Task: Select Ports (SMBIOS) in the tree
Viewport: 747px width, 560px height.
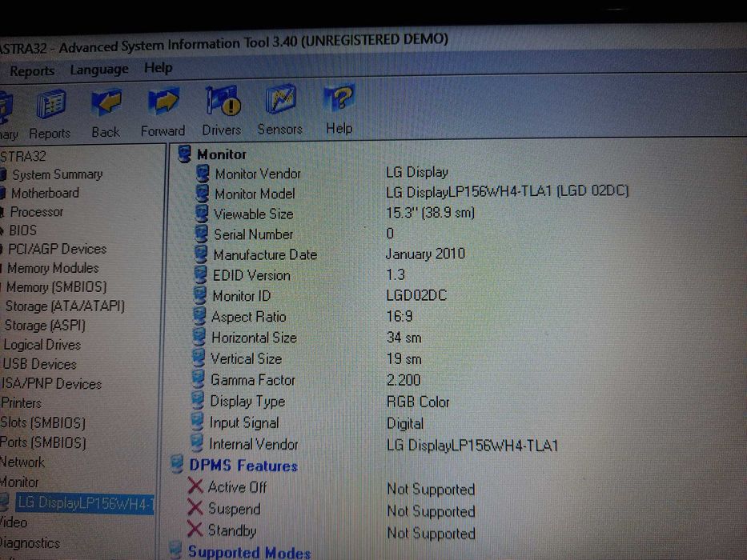Action: (43, 443)
